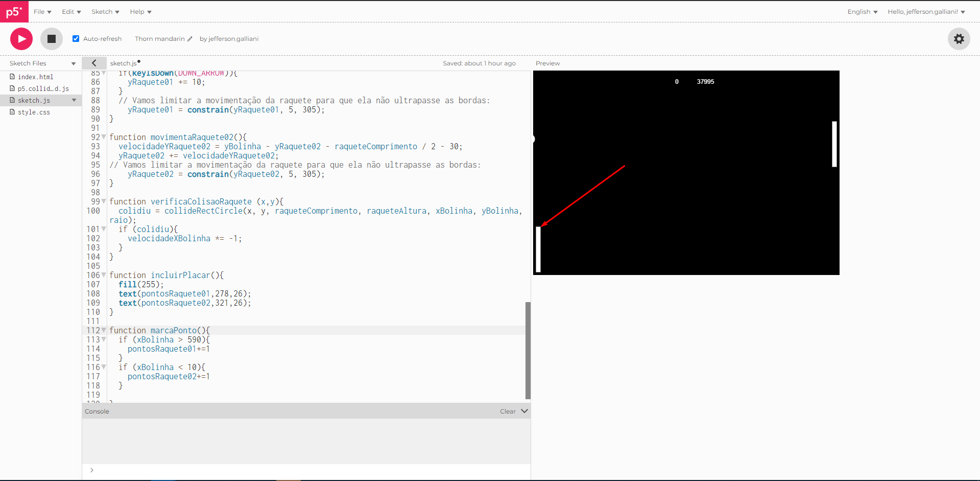980x481 pixels.
Task: Open the File menu
Action: click(42, 12)
